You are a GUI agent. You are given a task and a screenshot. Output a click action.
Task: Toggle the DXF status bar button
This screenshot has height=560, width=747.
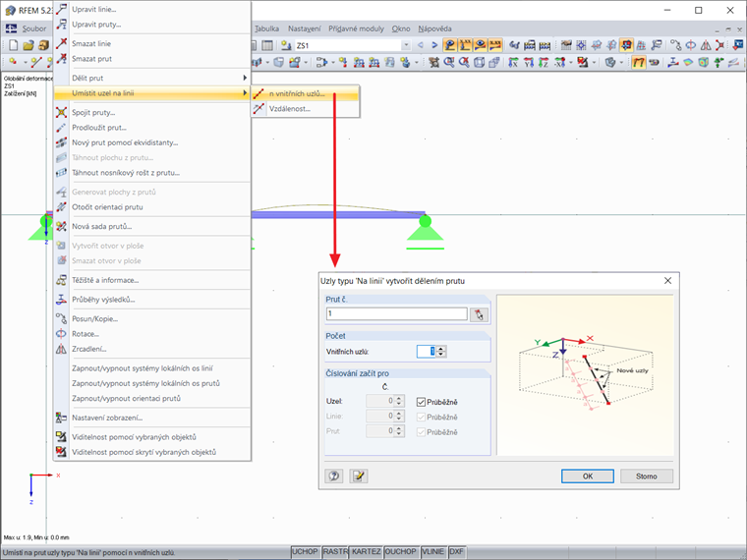tap(456, 551)
